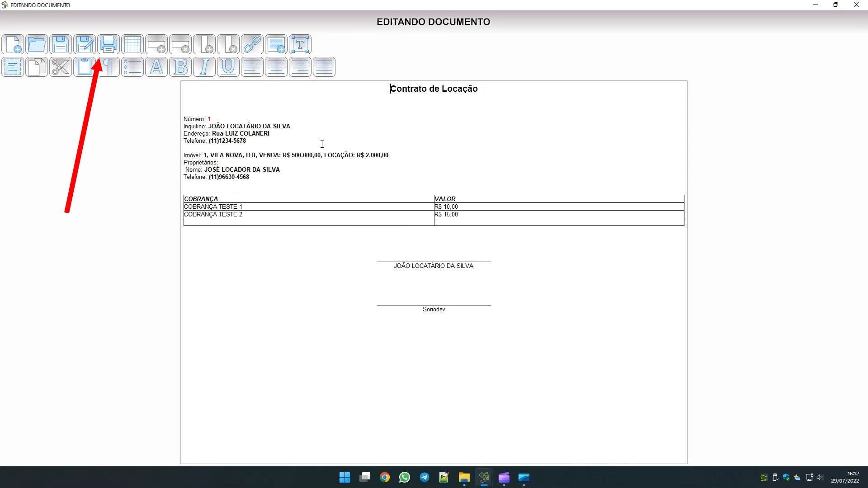This screenshot has height=488, width=868.
Task: Insert hyperlink with chain icon
Action: click(x=252, y=44)
